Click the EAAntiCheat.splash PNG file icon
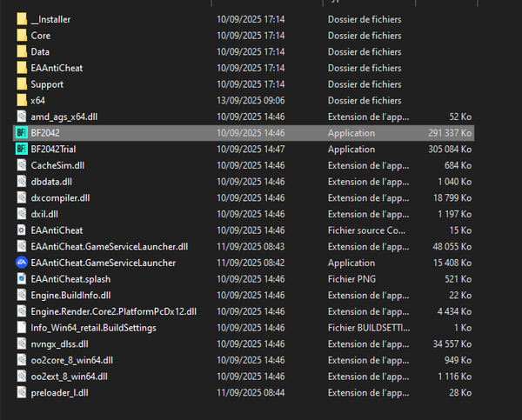Image resolution: width=522 pixels, height=420 pixels. 22,279
